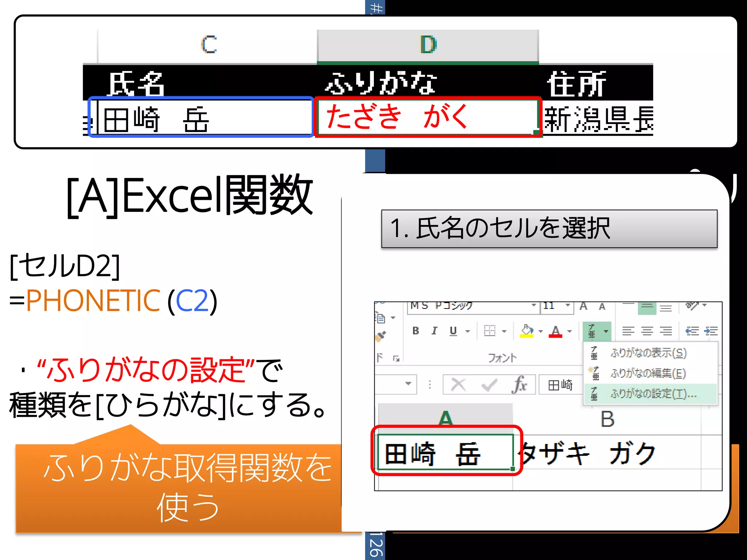Select column B header in lower screenshot
This screenshot has width=747, height=560.
tap(607, 419)
